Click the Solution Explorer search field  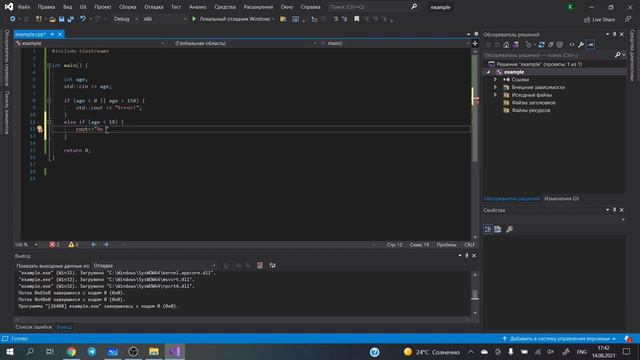(x=548, y=55)
